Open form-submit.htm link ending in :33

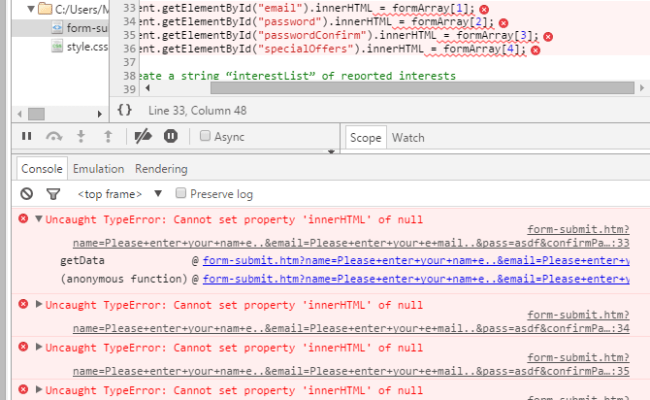351,243
